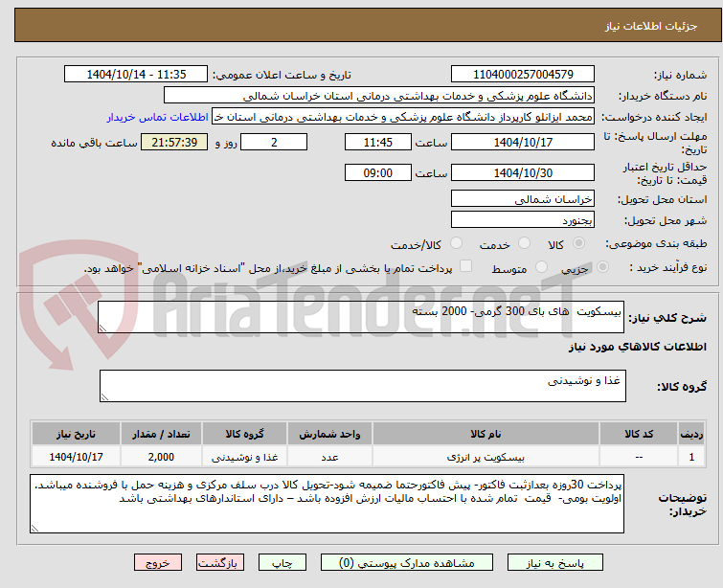Click the واحد شمارش column header
This screenshot has height=588, width=723.
coord(329,434)
